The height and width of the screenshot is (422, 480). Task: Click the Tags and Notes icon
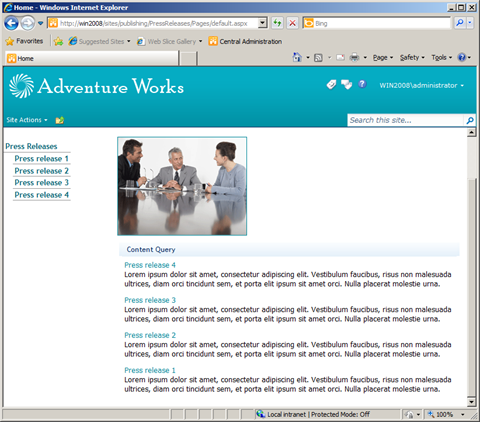[x=346, y=85]
